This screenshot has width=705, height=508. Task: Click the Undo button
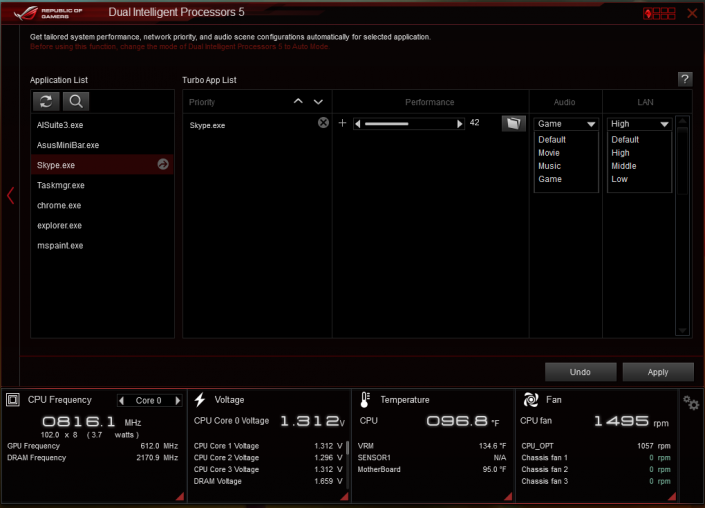[580, 372]
